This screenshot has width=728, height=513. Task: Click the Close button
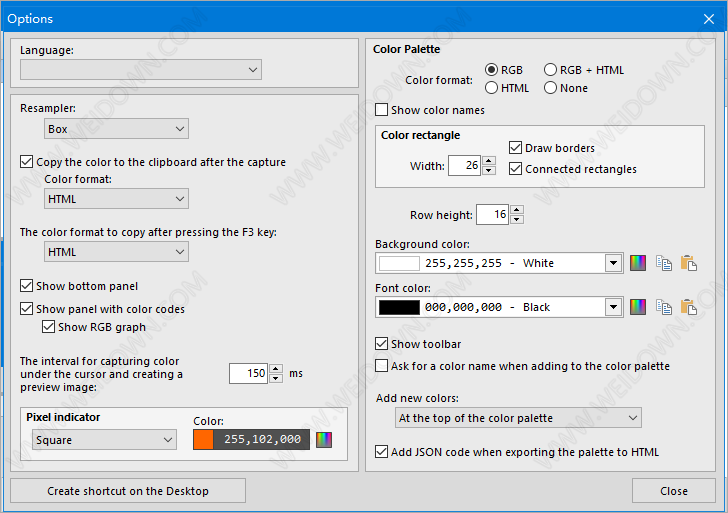[674, 491]
